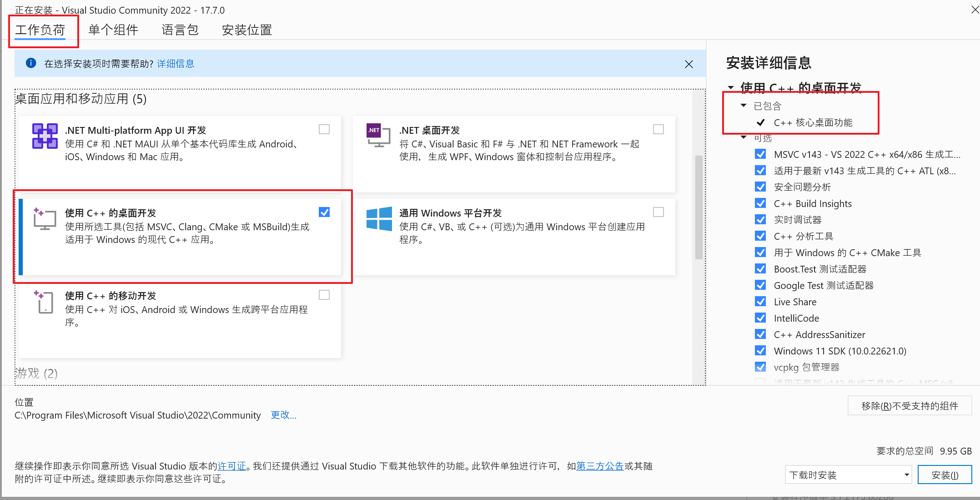Click the 9.95 GB required space value
The image size is (980, 500).
point(956,451)
